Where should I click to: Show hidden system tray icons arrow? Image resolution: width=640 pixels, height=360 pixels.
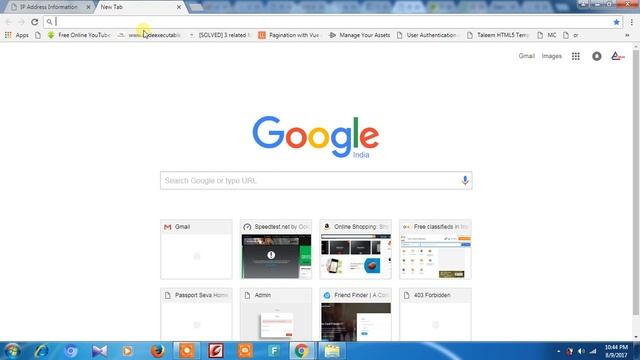point(558,351)
